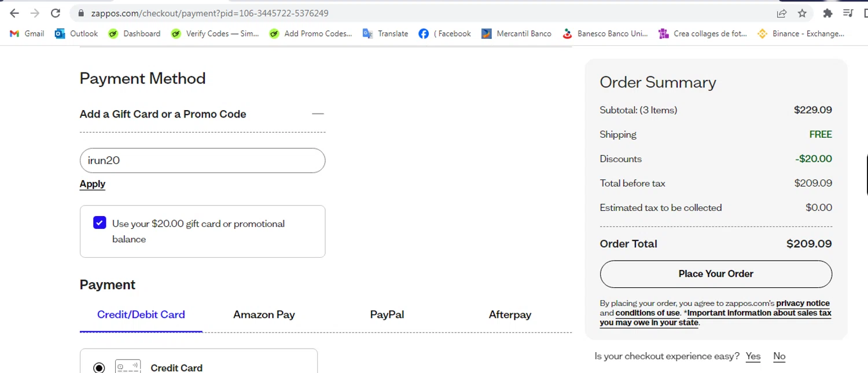Image resolution: width=868 pixels, height=373 pixels.
Task: Open Facebook bookmark
Action: pyautogui.click(x=444, y=34)
